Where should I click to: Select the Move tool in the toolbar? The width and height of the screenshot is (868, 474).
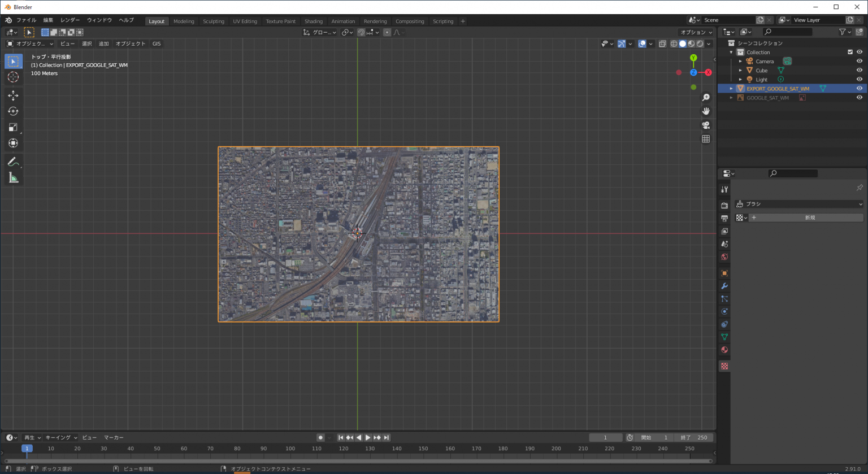pos(13,95)
